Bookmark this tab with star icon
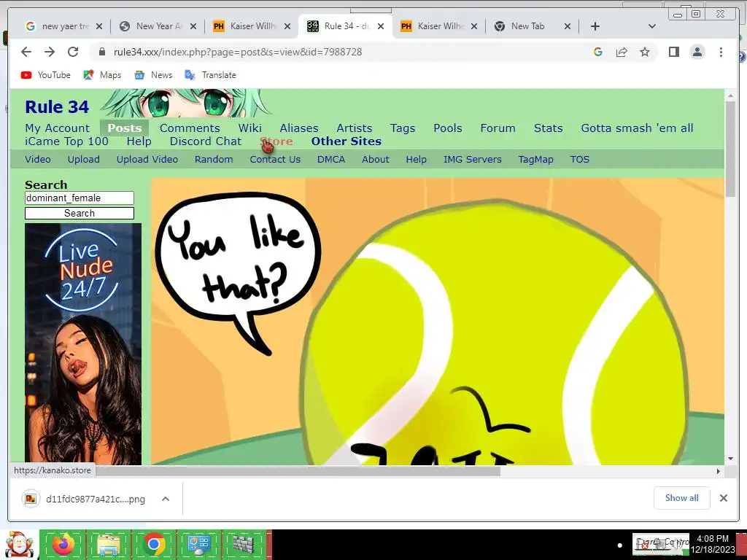 pyautogui.click(x=645, y=52)
